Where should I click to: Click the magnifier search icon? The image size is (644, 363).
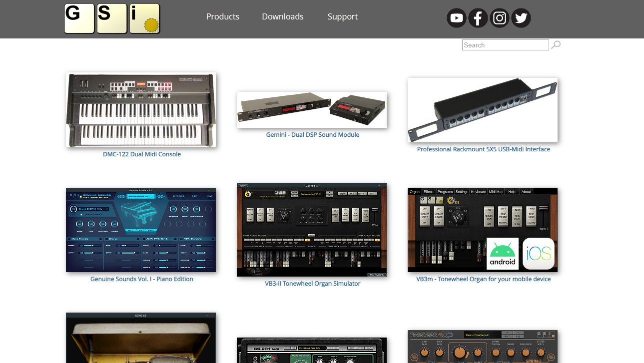click(556, 45)
